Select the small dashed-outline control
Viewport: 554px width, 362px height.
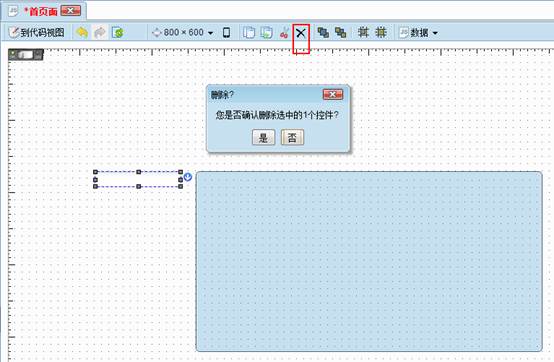(x=138, y=179)
